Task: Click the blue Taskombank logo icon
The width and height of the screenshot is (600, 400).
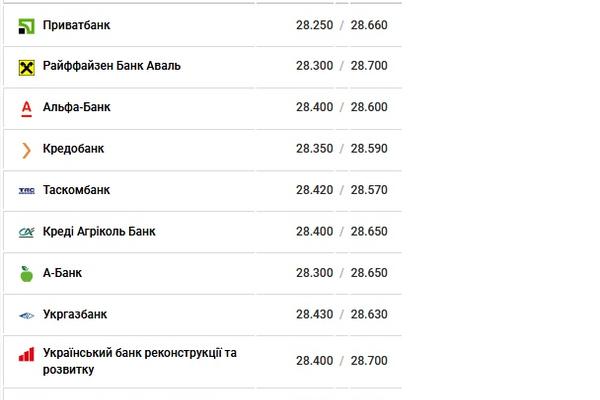Action: [26, 190]
